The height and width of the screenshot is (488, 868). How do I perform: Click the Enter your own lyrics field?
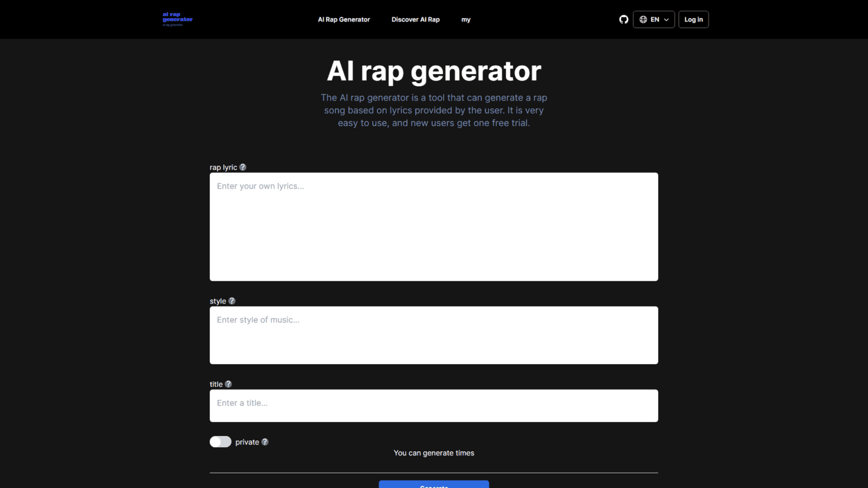coord(433,226)
